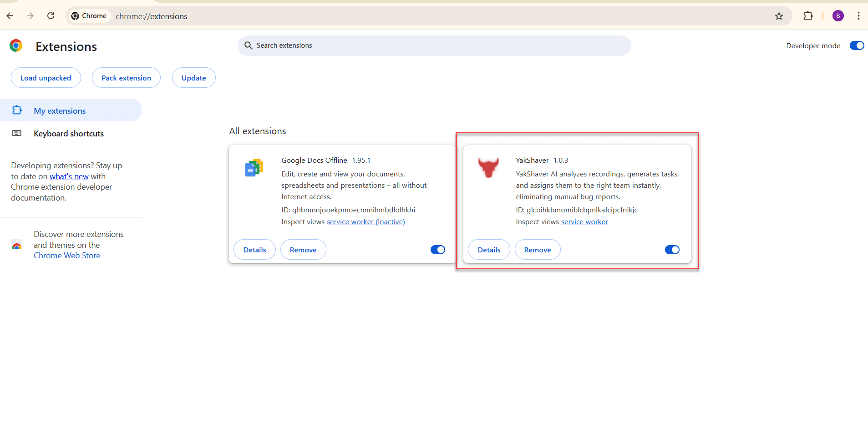Open the profile avatar B
The height and width of the screenshot is (442, 868).
tap(838, 16)
